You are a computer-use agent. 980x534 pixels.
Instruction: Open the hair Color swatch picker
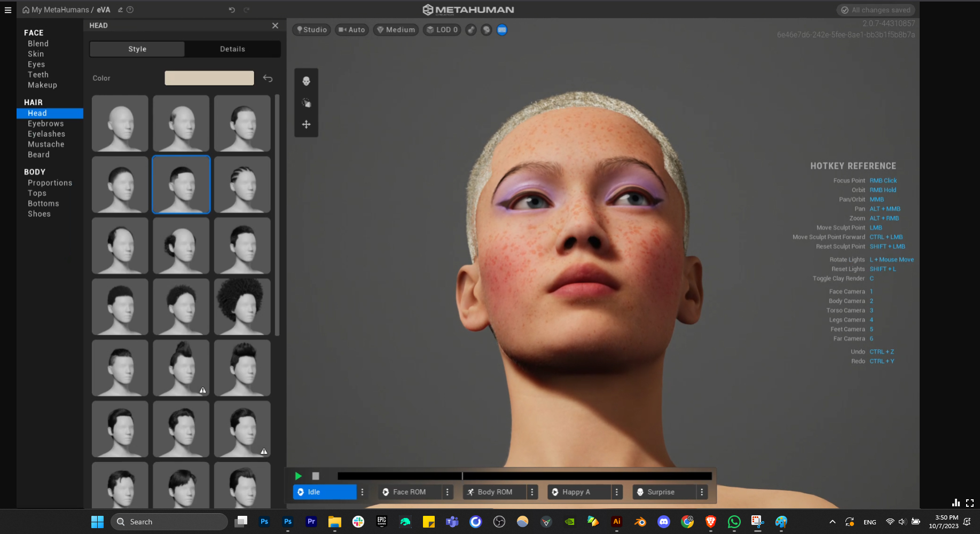pyautogui.click(x=209, y=78)
